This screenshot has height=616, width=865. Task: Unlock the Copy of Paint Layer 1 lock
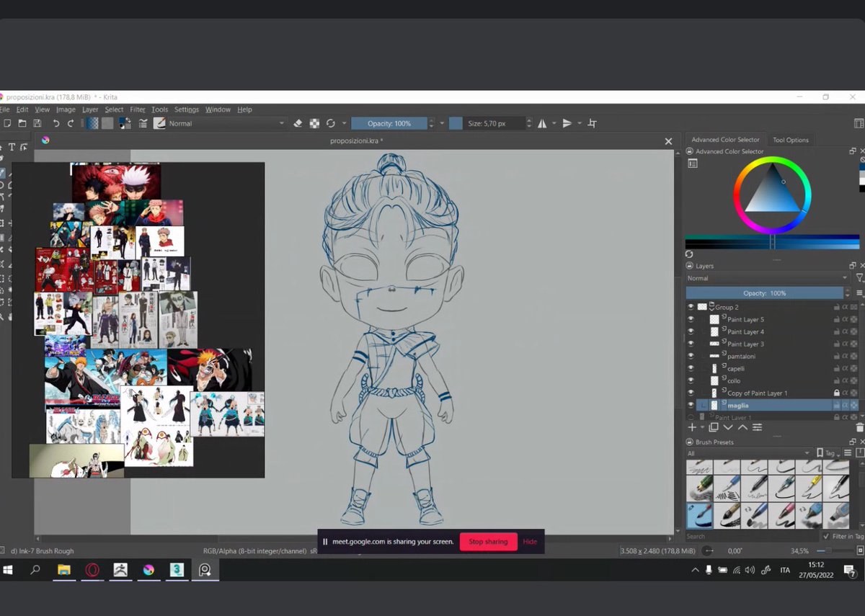click(837, 393)
